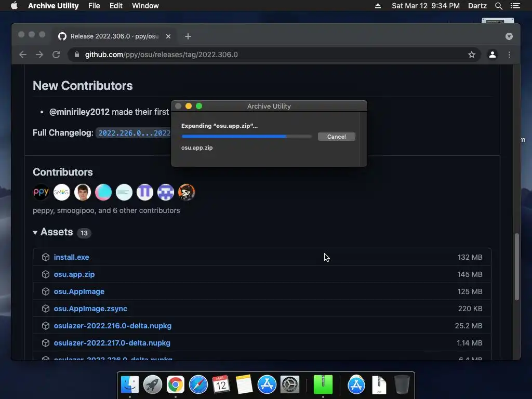Click the 145 MB size text
Image resolution: width=532 pixels, height=399 pixels.
pyautogui.click(x=470, y=274)
